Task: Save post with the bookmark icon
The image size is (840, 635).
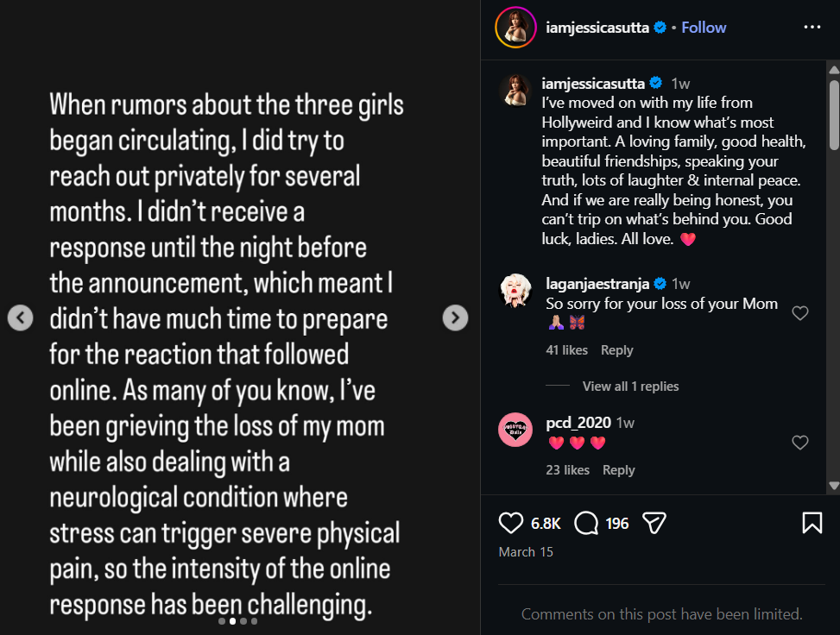Action: (812, 523)
